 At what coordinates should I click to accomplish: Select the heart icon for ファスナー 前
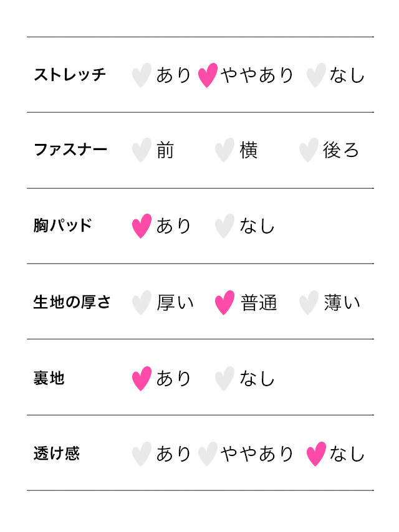pyautogui.click(x=142, y=151)
